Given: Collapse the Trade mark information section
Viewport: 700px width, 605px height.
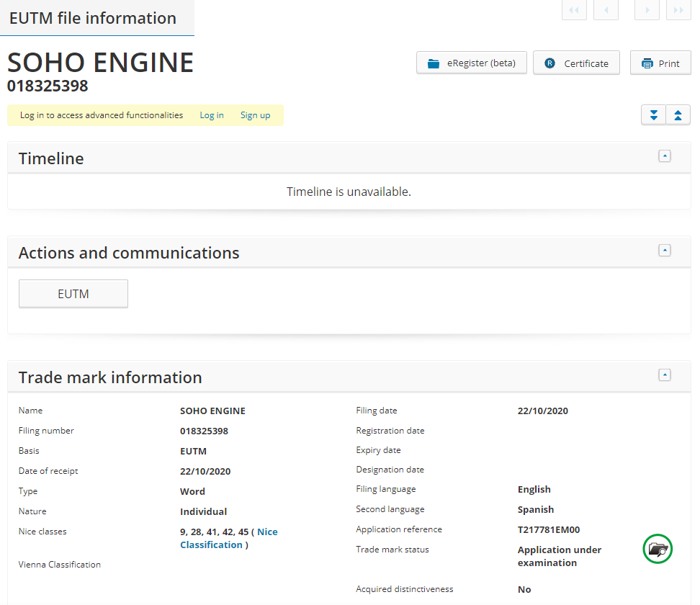Looking at the screenshot, I should (665, 375).
